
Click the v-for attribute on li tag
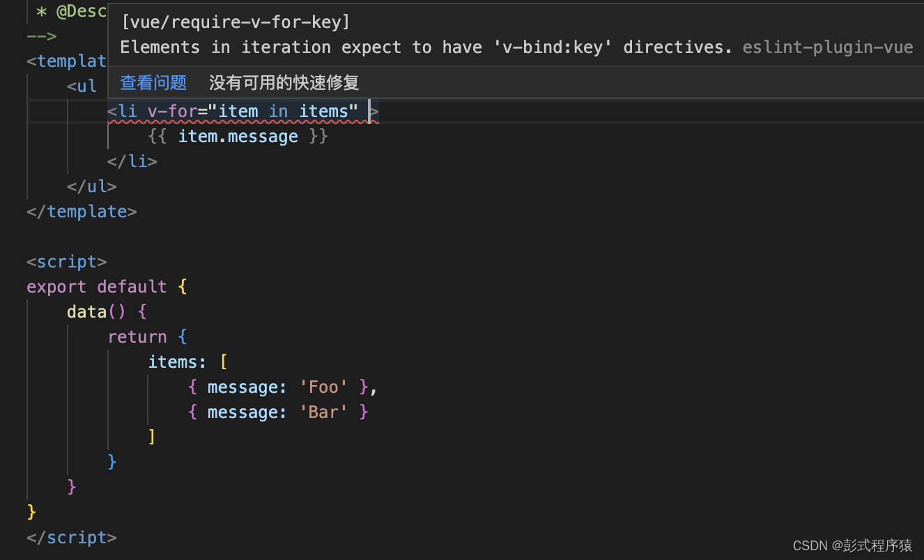tap(172, 111)
